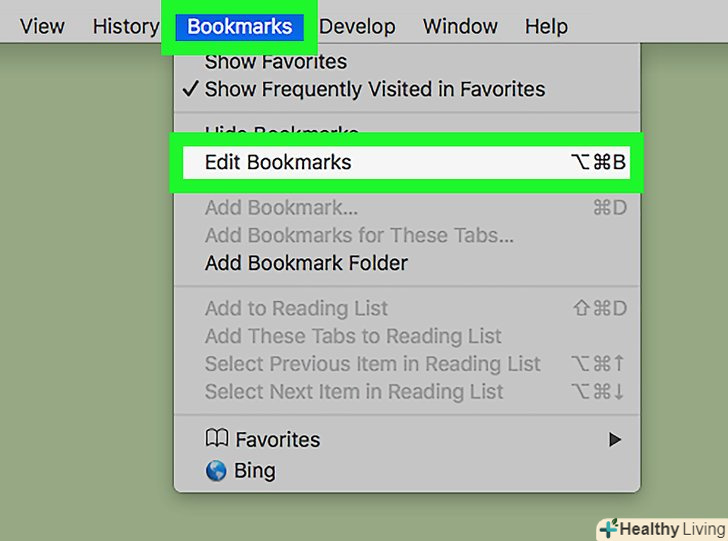Image resolution: width=728 pixels, height=541 pixels.
Task: Choose Select Previous Item in Reading List
Action: coord(372,364)
